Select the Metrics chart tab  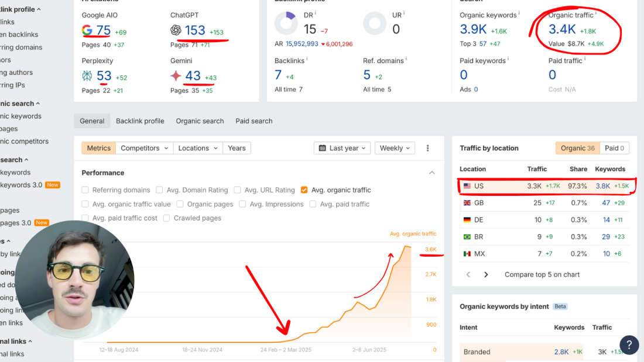pos(98,148)
